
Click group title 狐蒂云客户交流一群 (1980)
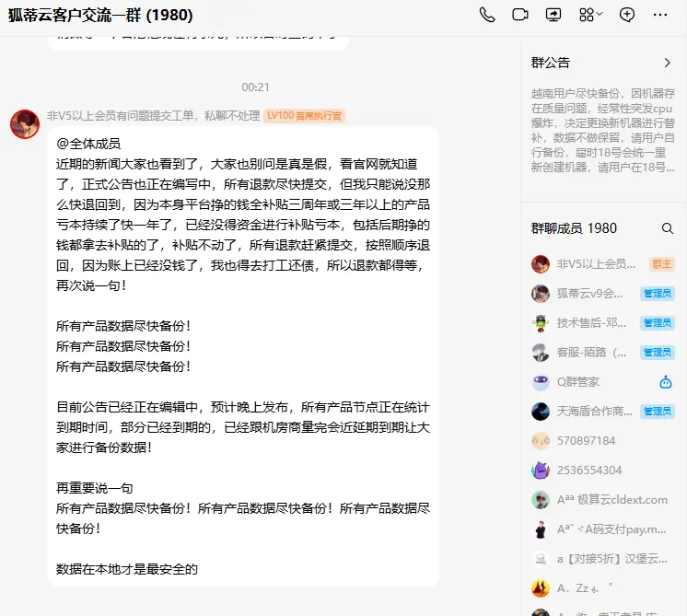[100, 16]
